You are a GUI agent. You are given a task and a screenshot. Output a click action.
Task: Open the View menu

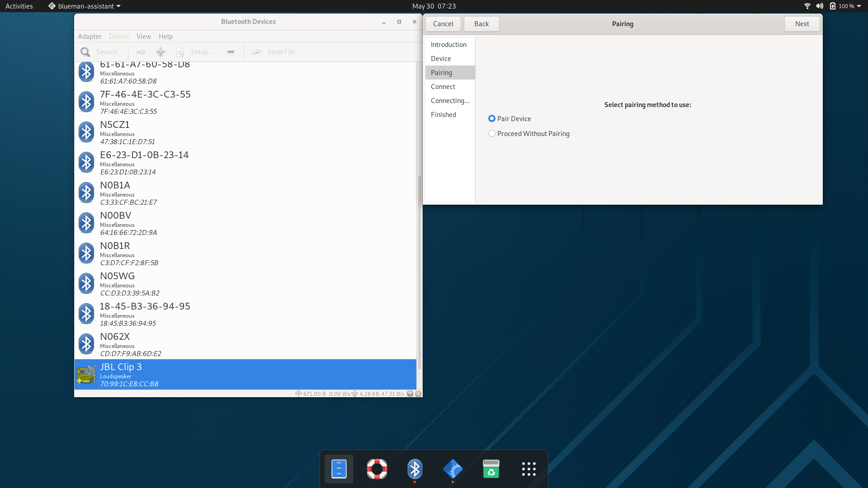pos(144,36)
